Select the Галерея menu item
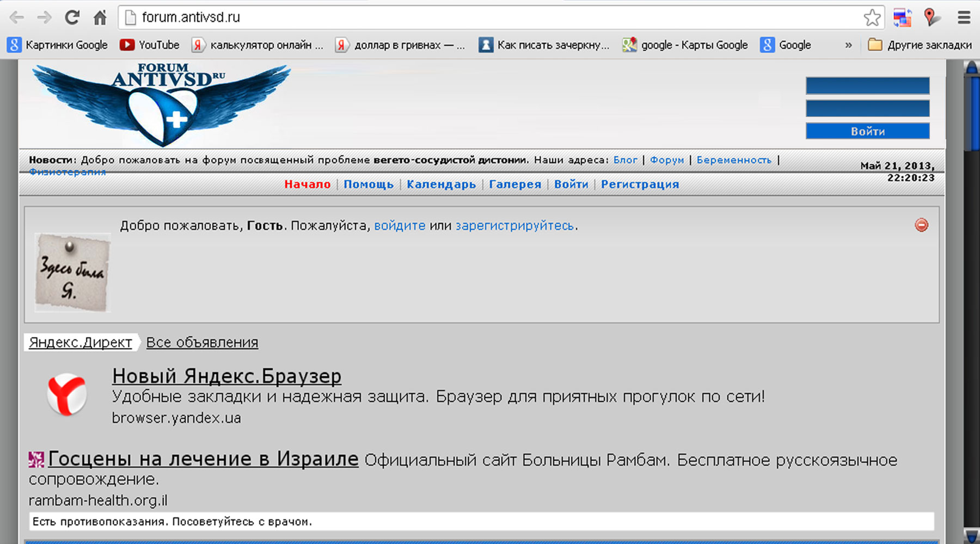The width and height of the screenshot is (980, 544). (515, 184)
